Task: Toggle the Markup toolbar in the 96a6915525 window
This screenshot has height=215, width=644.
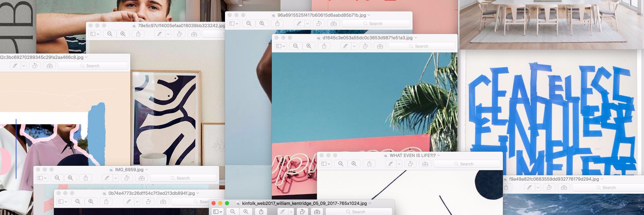Action: pos(333,24)
